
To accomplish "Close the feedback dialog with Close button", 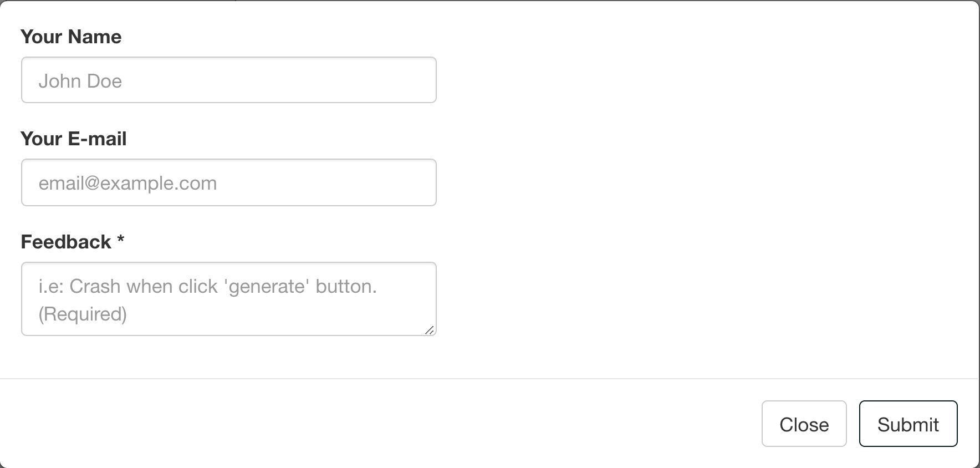I will (804, 424).
